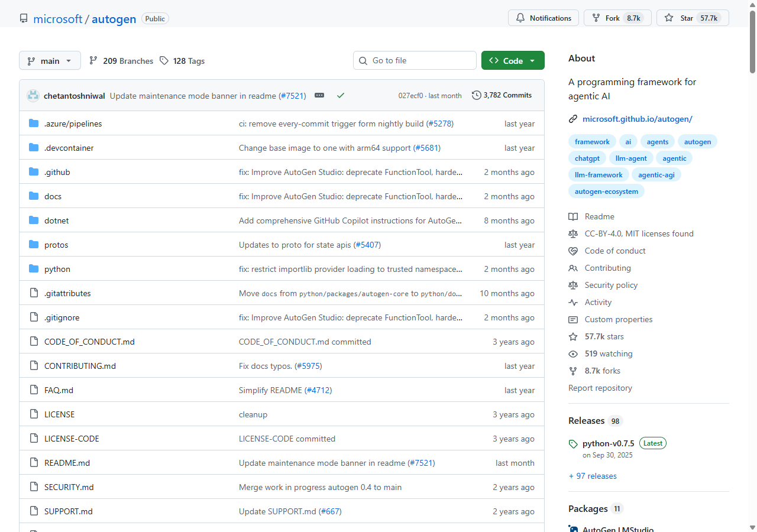This screenshot has height=532, width=757.
Task: Open the Notifications settings button
Action: 544,18
